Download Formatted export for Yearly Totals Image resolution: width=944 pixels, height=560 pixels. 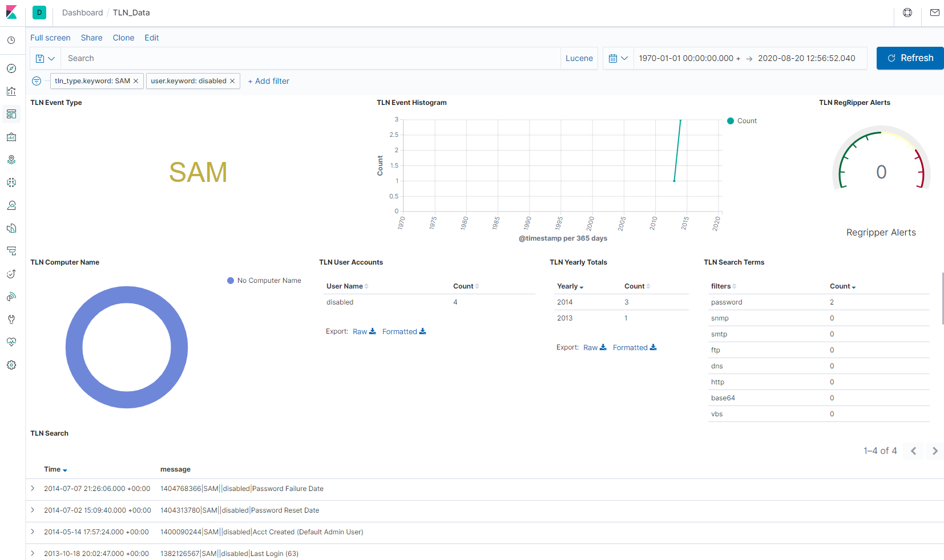pos(635,347)
